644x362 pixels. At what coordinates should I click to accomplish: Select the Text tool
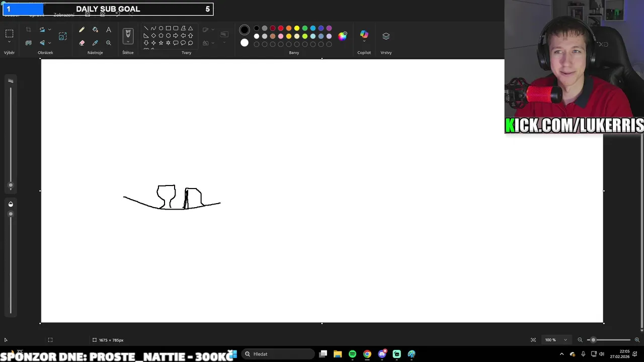pyautogui.click(x=108, y=30)
